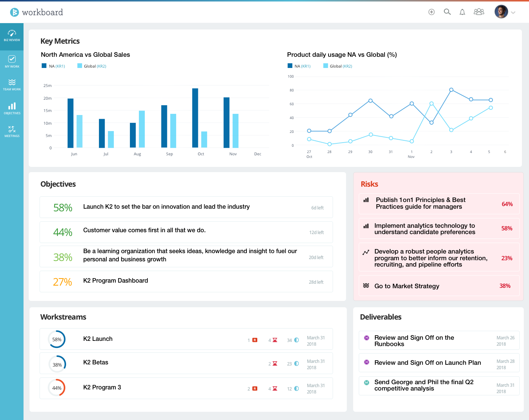Expand the profile dropdown chevron

513,13
